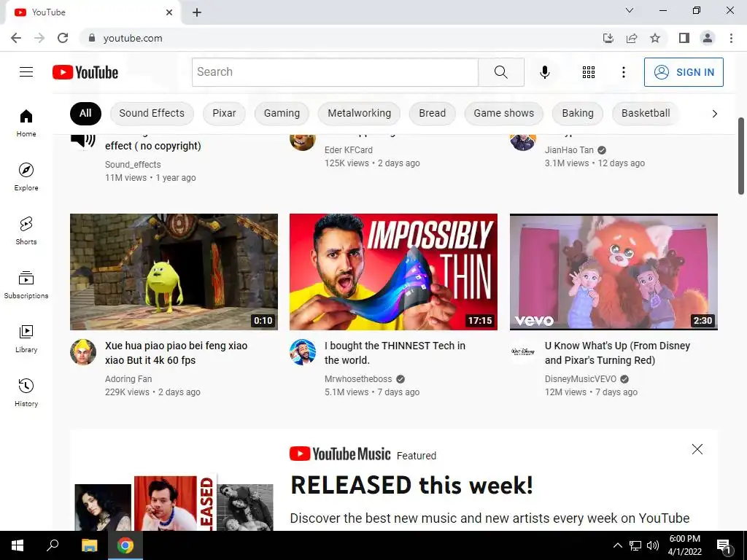
Task: Click Mrwhosetheboss channel avatar
Action: click(x=303, y=352)
